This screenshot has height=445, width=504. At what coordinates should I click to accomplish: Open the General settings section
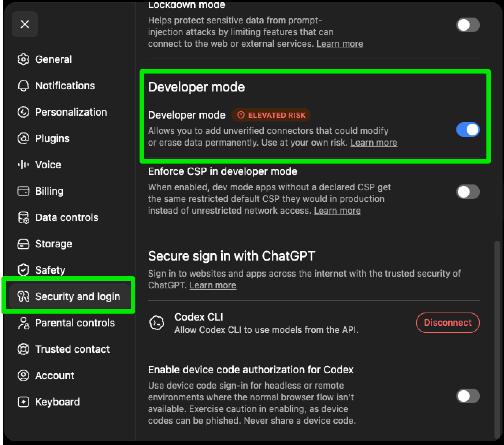tap(70, 59)
